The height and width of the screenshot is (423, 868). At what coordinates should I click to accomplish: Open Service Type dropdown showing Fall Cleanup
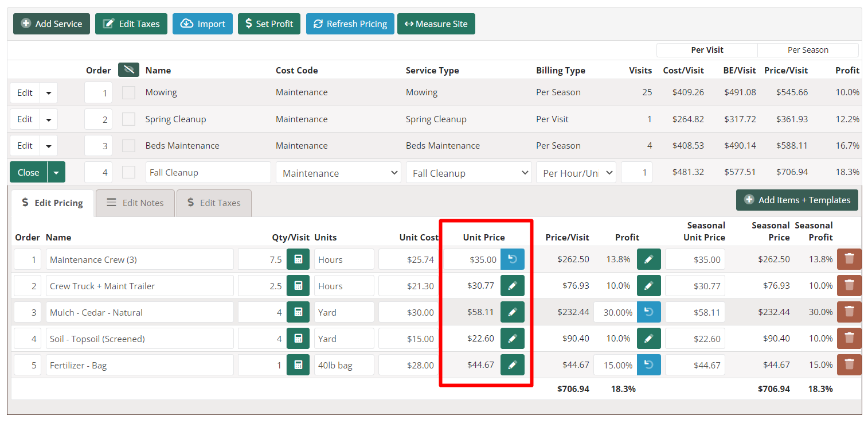click(468, 172)
